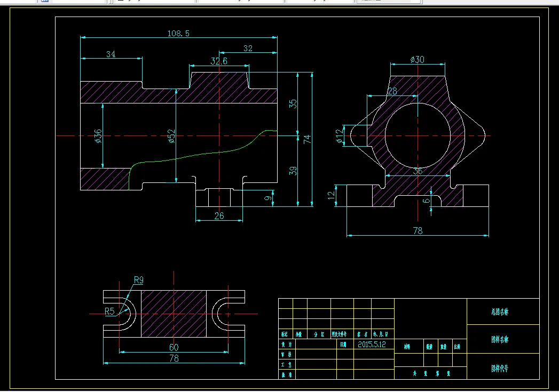Select the 108.5 overall length dimension
559x392 pixels.
click(178, 34)
